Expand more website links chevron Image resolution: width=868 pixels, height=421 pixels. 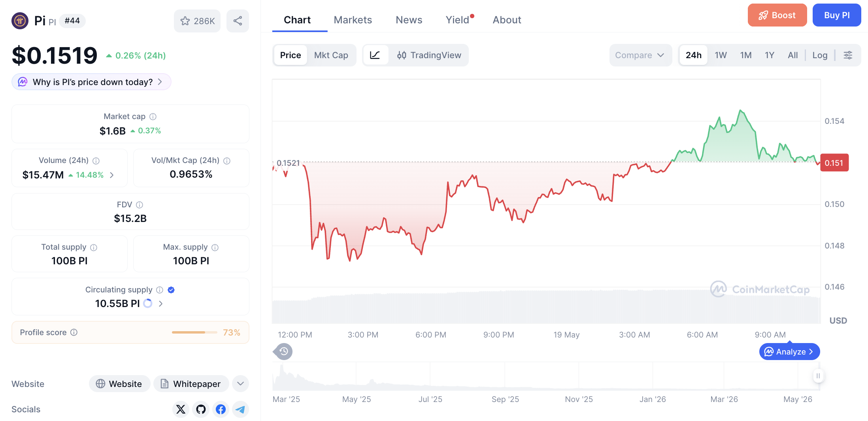pos(240,384)
